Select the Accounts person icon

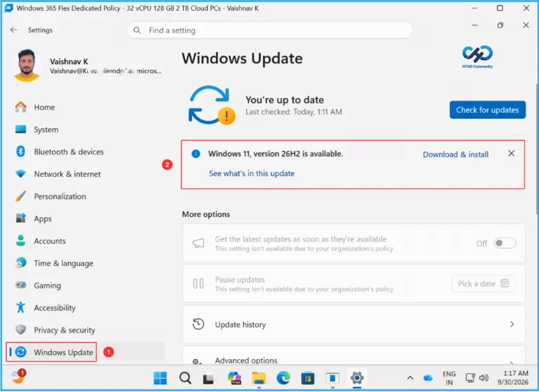pos(21,241)
